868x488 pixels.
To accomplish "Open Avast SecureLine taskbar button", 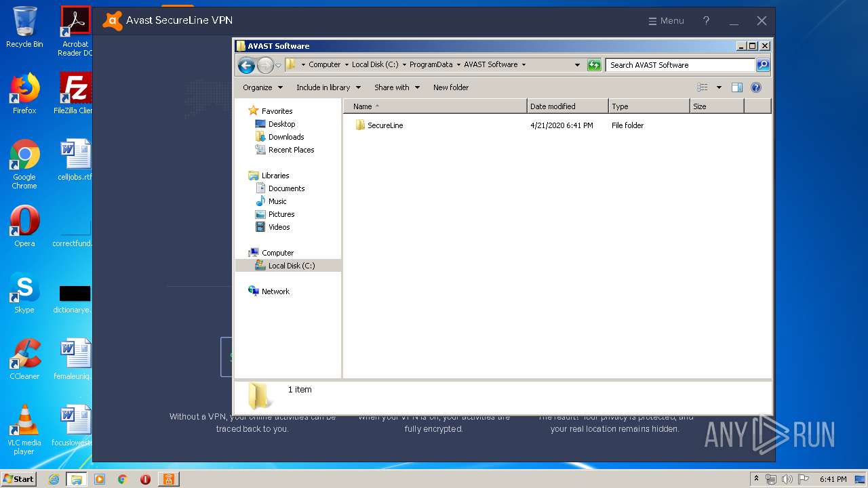I will [167, 479].
